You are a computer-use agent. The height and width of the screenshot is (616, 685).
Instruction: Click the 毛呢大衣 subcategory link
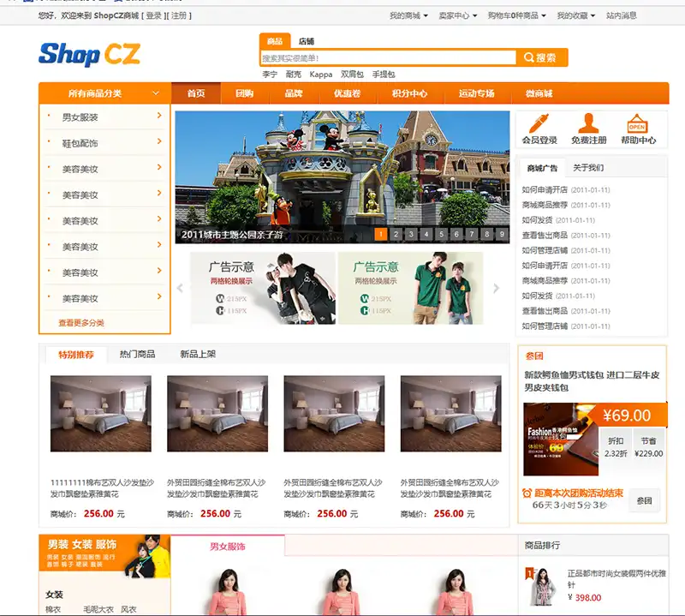click(98, 609)
